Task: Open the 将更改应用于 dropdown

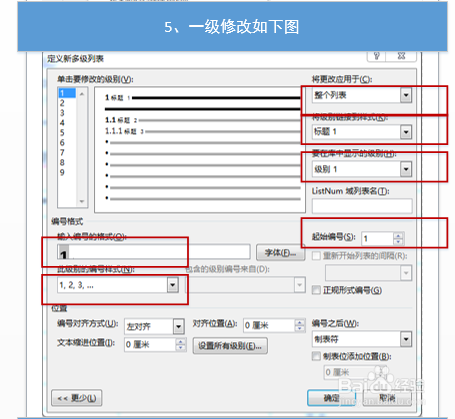Action: pos(406,96)
